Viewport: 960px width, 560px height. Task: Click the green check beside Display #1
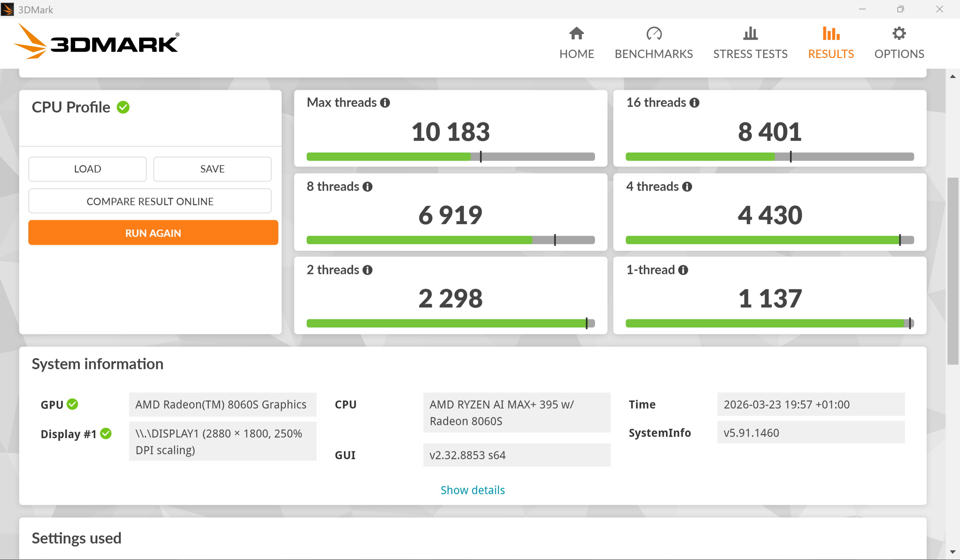click(x=106, y=434)
